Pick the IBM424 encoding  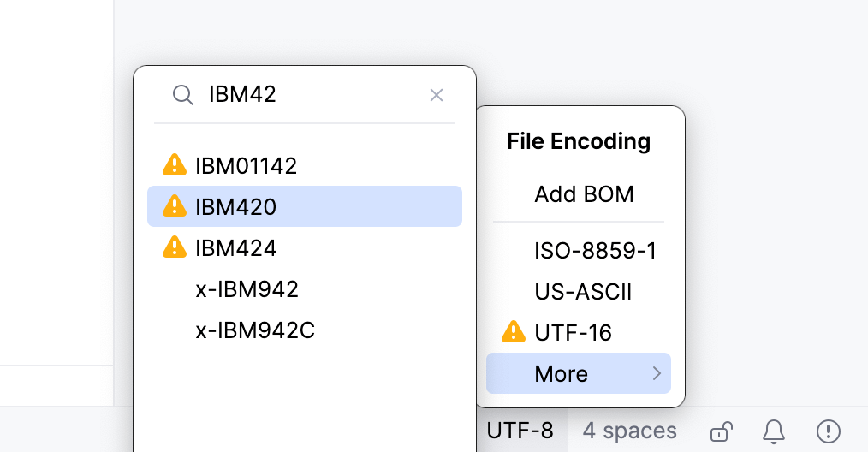point(236,247)
